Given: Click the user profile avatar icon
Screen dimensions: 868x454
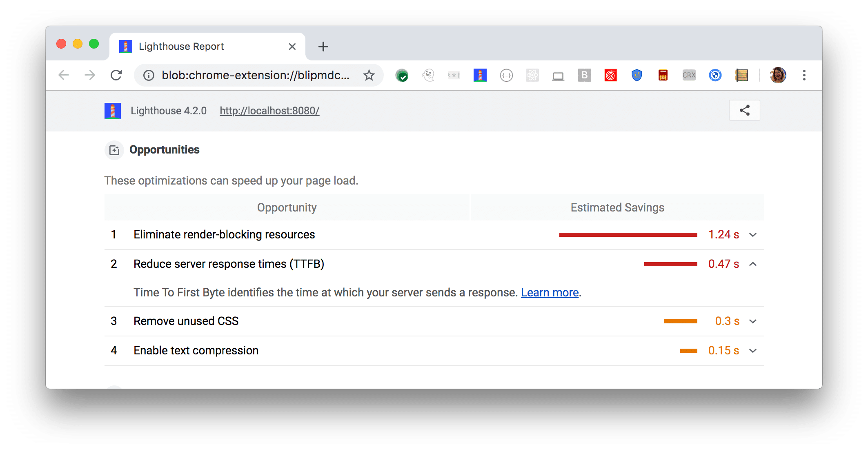Looking at the screenshot, I should [x=778, y=75].
